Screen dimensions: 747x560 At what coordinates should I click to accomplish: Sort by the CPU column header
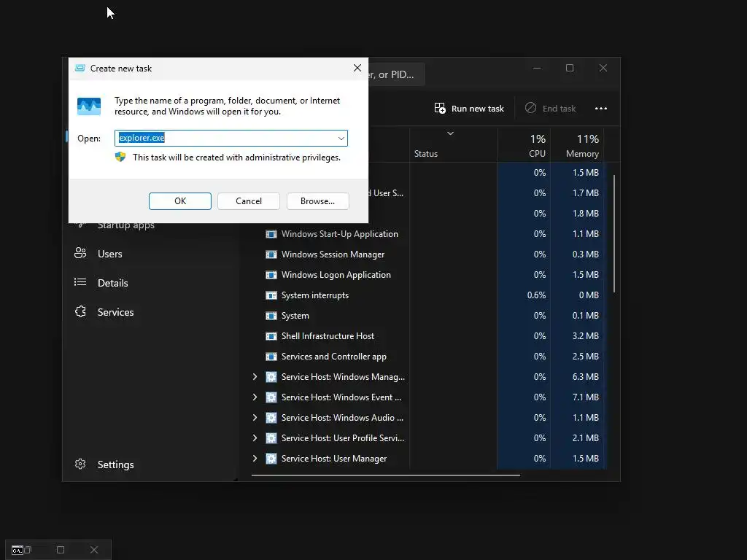[x=524, y=145]
